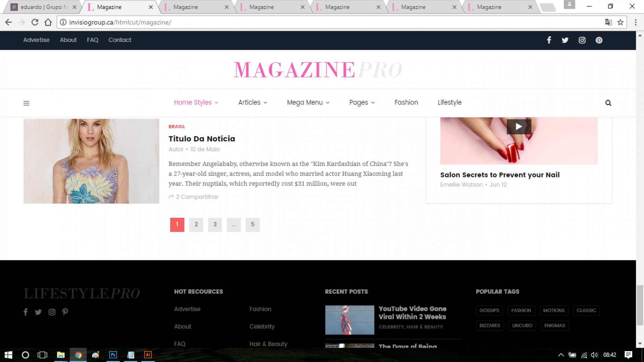Open Instagram icon in top header bar
This screenshot has width=644, height=362.
point(582,40)
